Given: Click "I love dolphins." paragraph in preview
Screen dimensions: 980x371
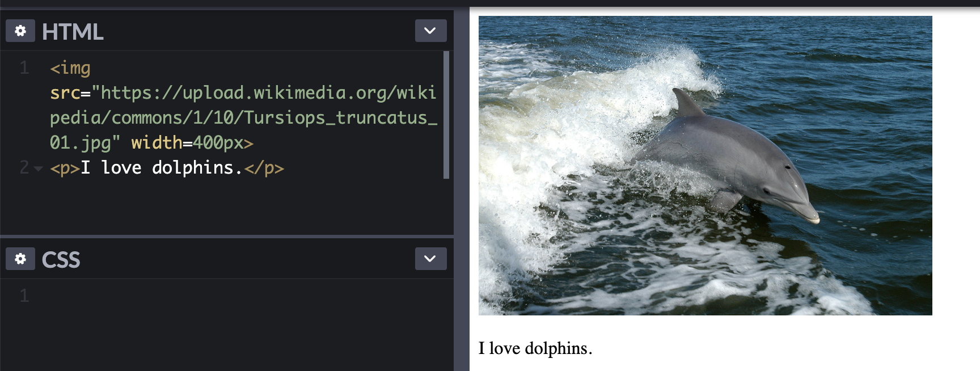Looking at the screenshot, I should (535, 348).
